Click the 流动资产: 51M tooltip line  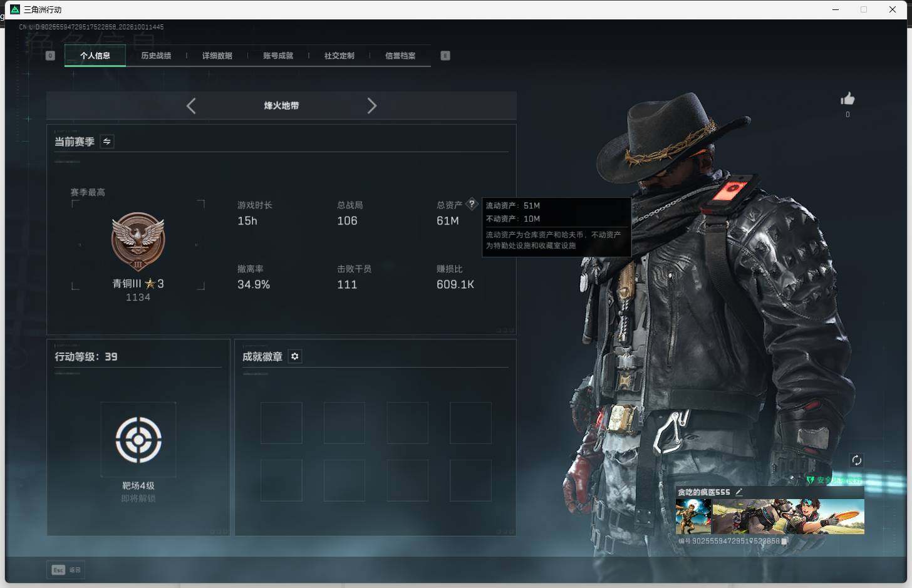513,205
